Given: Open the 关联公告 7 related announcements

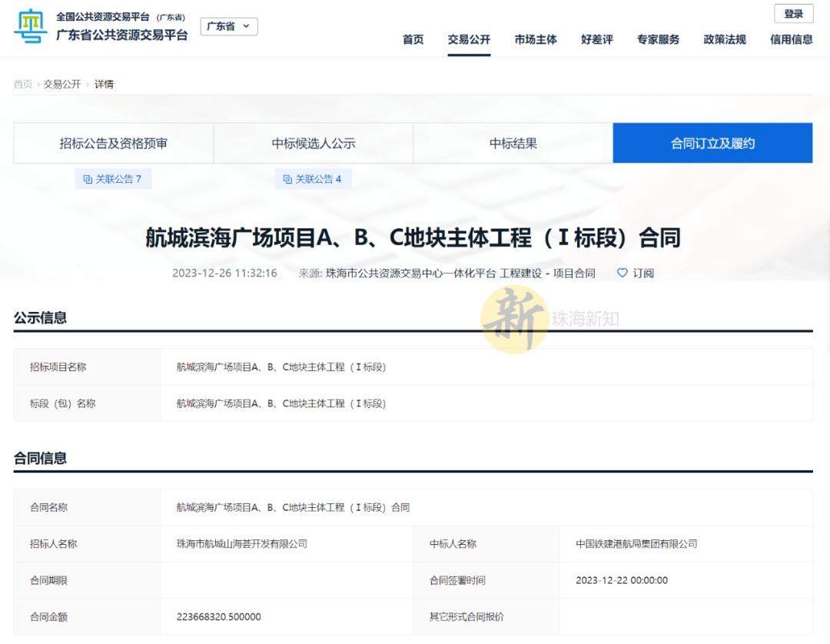Looking at the screenshot, I should (x=114, y=178).
